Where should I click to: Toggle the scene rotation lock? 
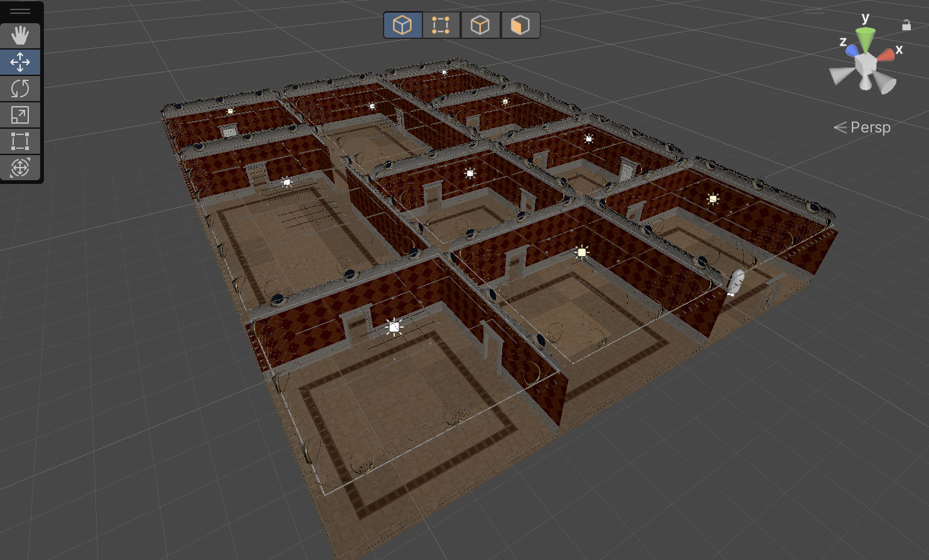pos(906,25)
